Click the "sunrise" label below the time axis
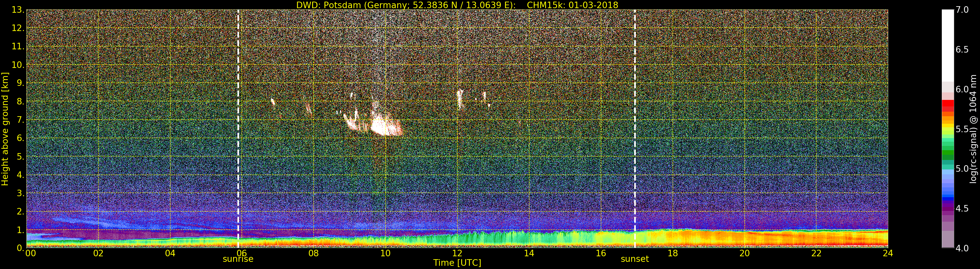 pos(238,259)
